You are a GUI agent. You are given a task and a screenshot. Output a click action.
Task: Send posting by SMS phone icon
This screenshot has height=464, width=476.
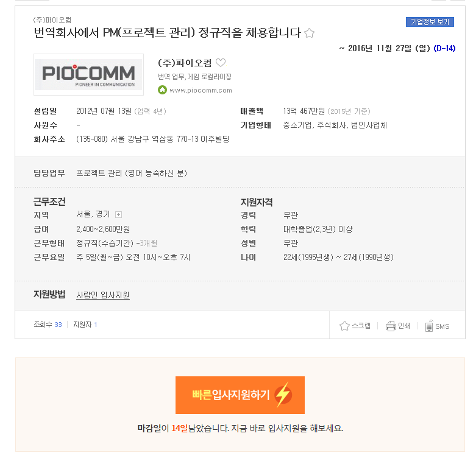[x=429, y=326]
